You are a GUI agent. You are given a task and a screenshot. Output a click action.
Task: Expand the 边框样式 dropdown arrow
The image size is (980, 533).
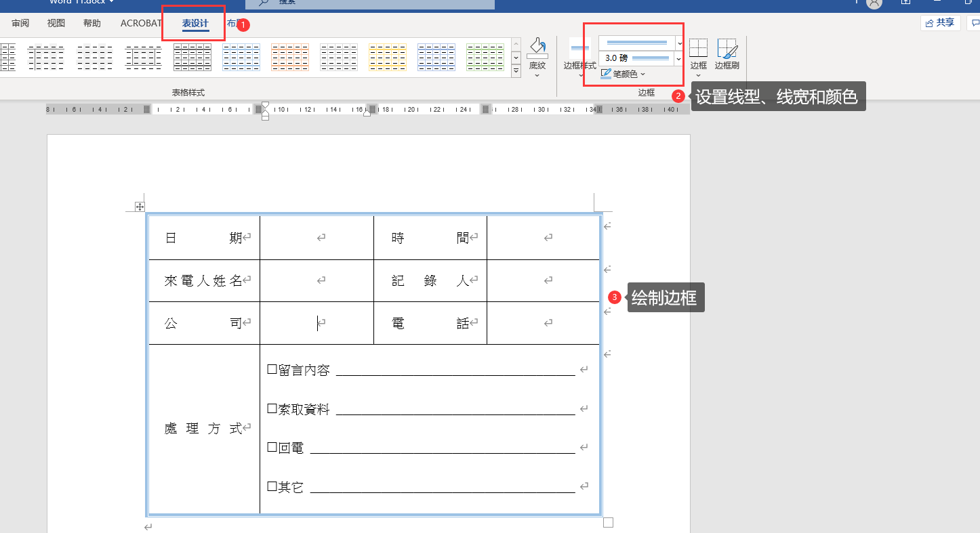tap(580, 75)
